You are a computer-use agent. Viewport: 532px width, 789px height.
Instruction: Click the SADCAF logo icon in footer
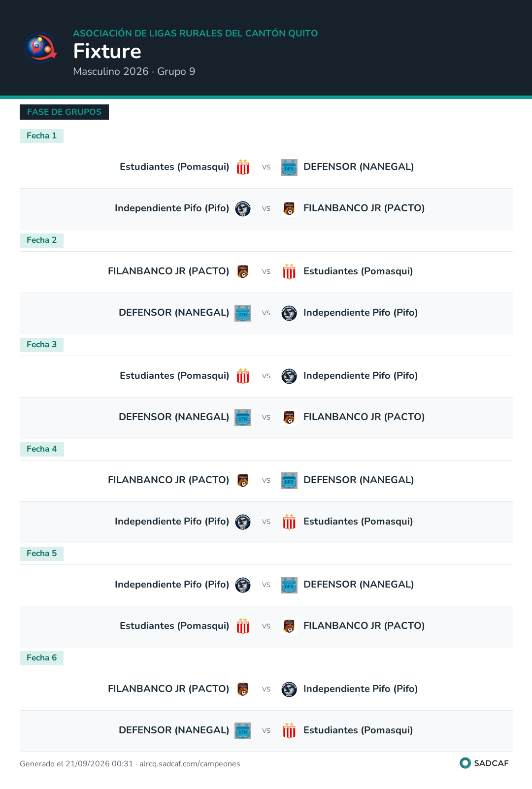[465, 763]
